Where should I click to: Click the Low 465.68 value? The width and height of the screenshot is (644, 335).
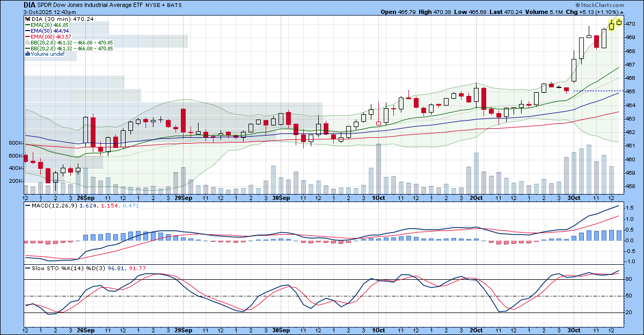pyautogui.click(x=477, y=11)
